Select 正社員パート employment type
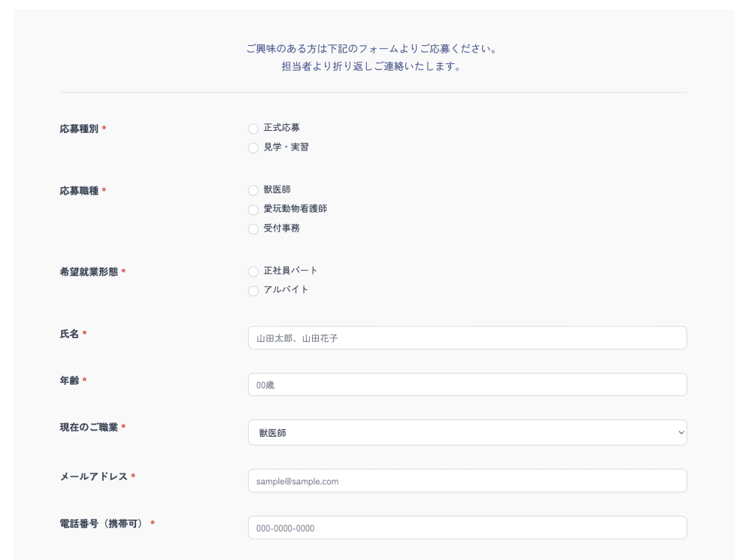 (x=253, y=271)
